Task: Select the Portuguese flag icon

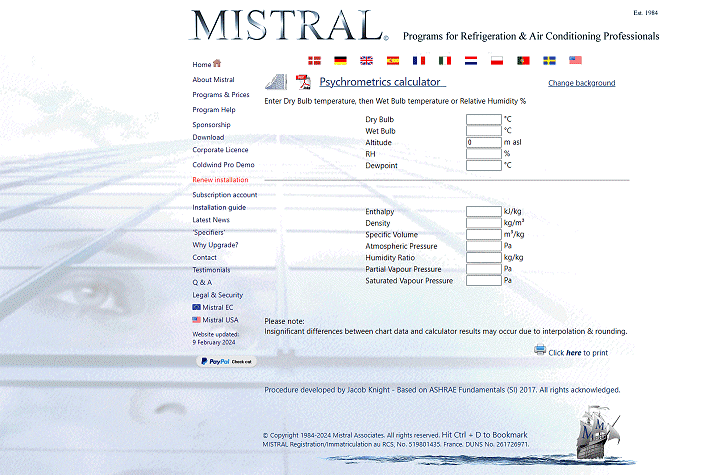Action: [523, 60]
